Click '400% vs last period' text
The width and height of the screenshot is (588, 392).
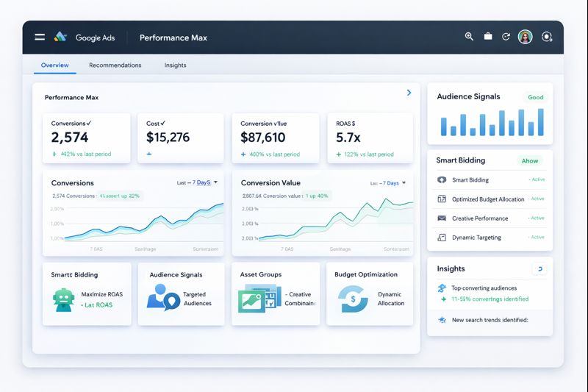pos(274,154)
